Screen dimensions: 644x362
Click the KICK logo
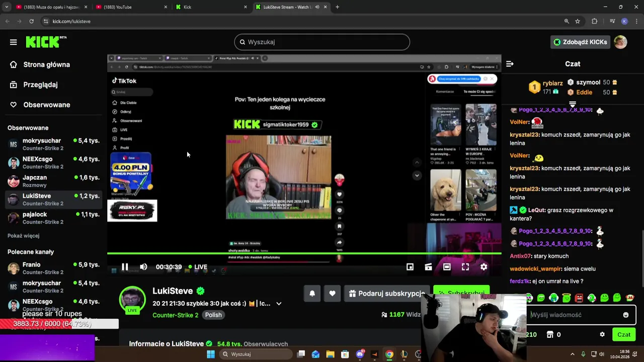click(46, 42)
